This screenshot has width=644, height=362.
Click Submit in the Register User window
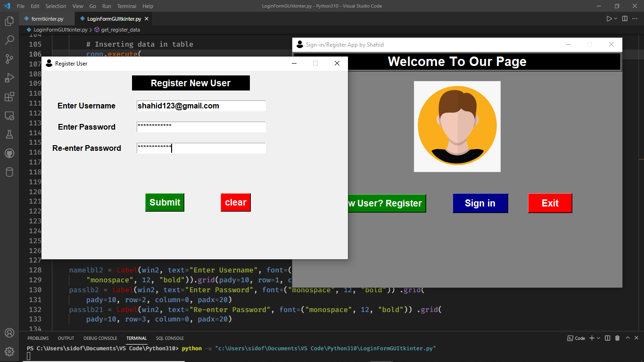coord(165,202)
